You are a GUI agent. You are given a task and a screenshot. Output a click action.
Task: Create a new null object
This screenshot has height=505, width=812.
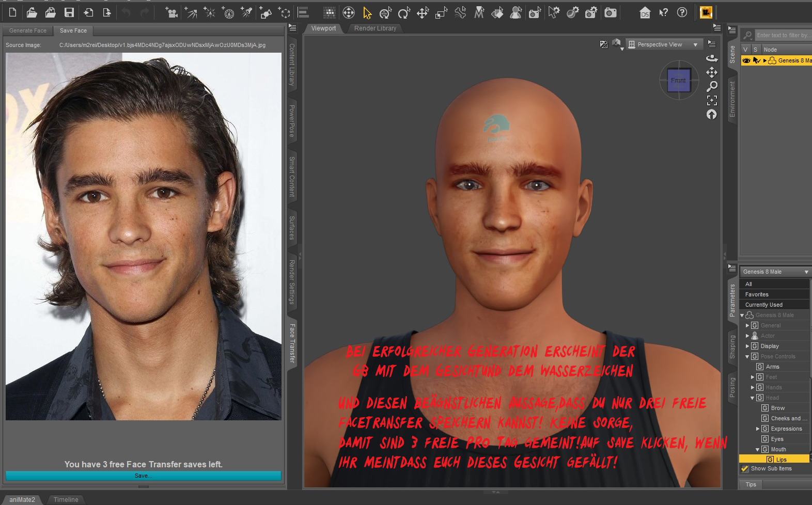pos(284,12)
